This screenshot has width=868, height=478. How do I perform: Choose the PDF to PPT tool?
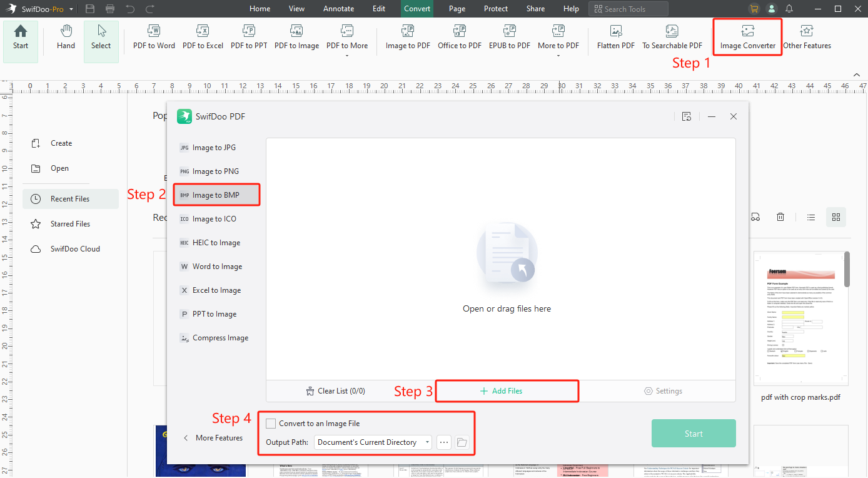pyautogui.click(x=249, y=38)
